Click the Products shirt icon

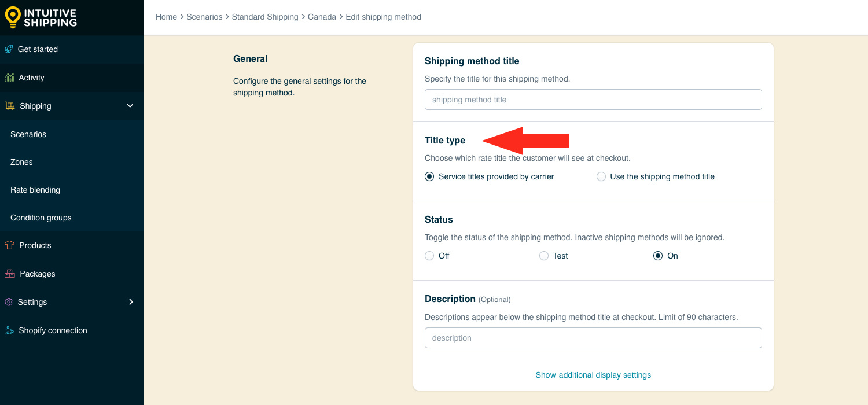(x=9, y=245)
